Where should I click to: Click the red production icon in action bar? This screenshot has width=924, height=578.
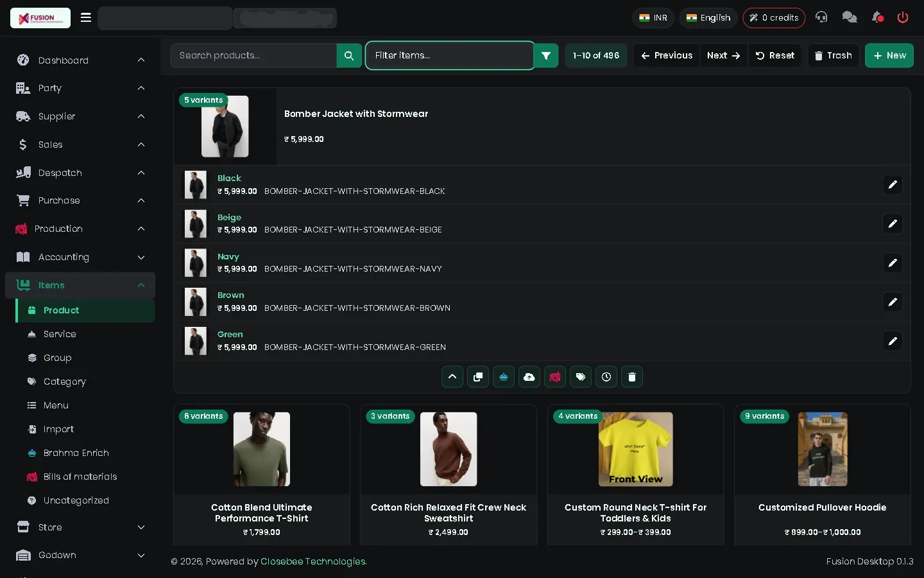[555, 377]
